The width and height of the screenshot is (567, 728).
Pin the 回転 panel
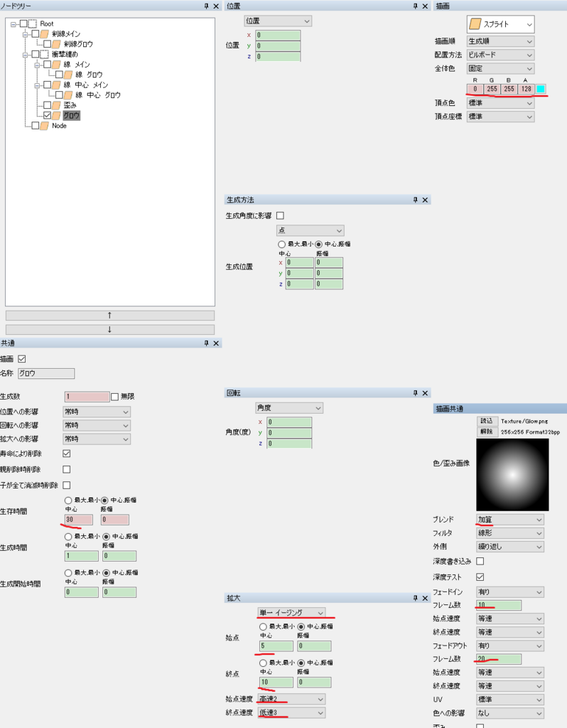tap(416, 392)
